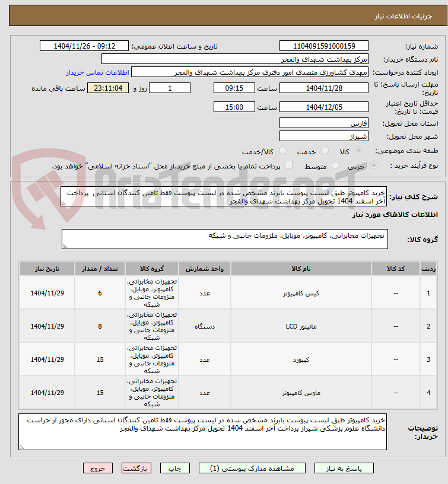This screenshot has height=484, width=448.
Task: Click the remaining time field 23:11:04
Action: [108, 88]
